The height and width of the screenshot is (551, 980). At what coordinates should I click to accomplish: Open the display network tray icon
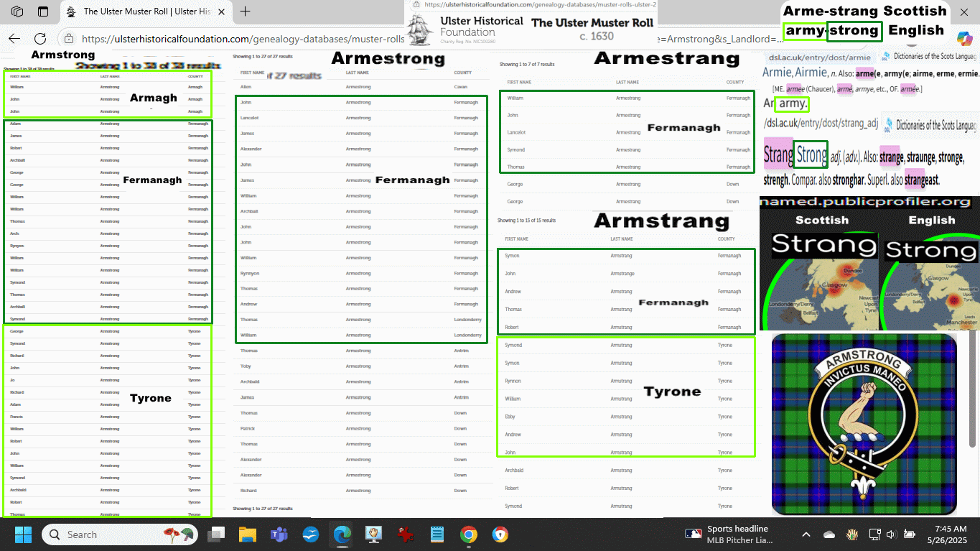(x=874, y=534)
